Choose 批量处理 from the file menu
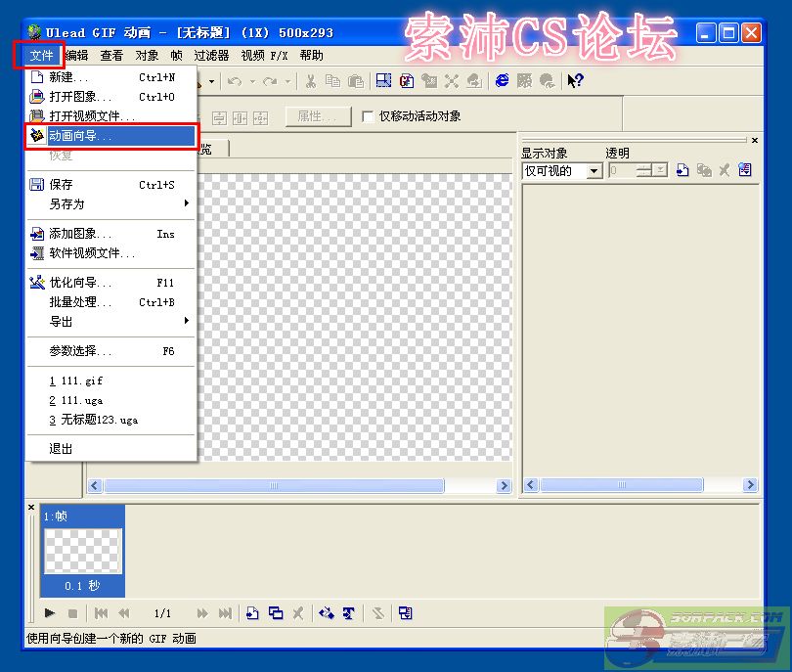Image resolution: width=792 pixels, height=672 pixels. (x=111, y=301)
